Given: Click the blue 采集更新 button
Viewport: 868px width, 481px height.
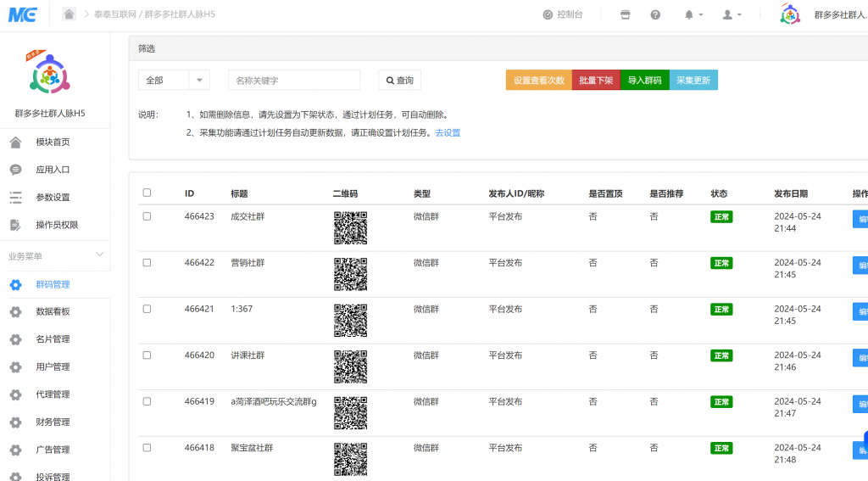Looking at the screenshot, I should pyautogui.click(x=693, y=81).
